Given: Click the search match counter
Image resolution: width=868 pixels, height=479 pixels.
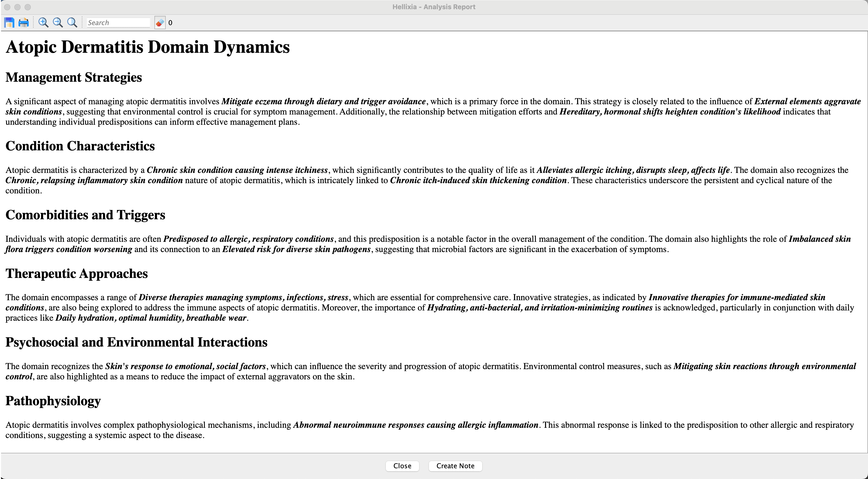Looking at the screenshot, I should click(x=170, y=23).
